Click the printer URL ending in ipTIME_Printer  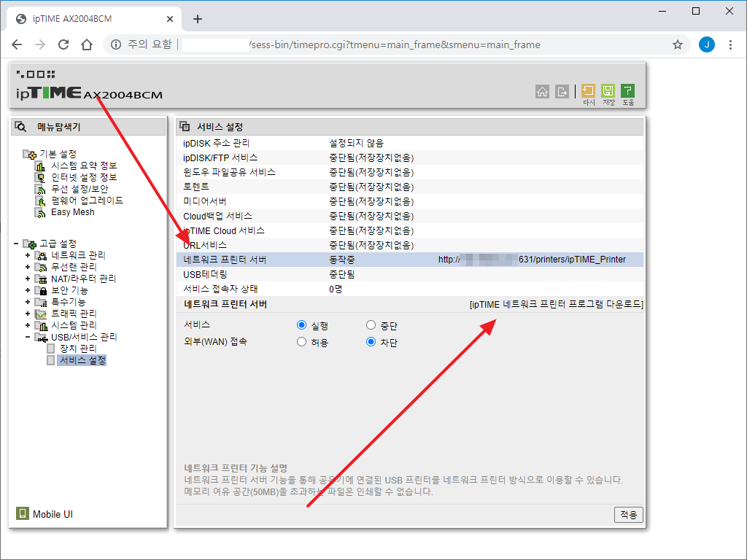point(532,260)
